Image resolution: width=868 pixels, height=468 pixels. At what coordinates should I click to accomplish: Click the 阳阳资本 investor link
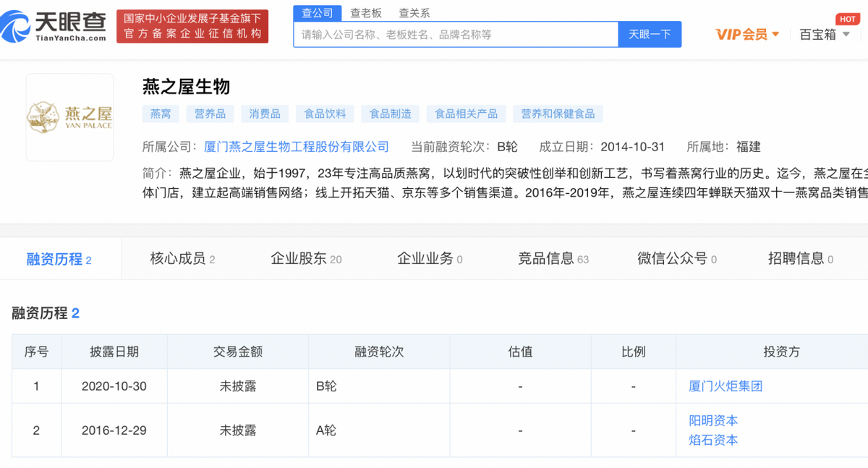[712, 420]
